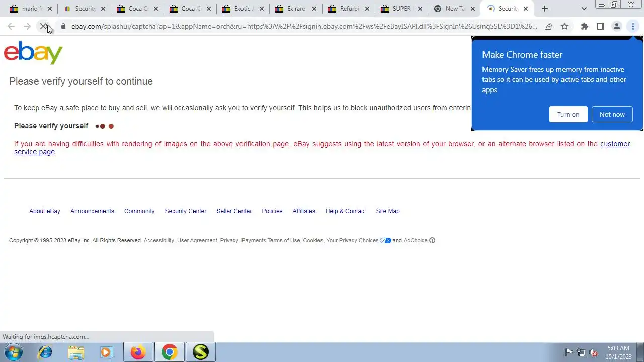This screenshot has height=362, width=644.
Task: Click the Action Center flag tray icon
Action: point(569,352)
